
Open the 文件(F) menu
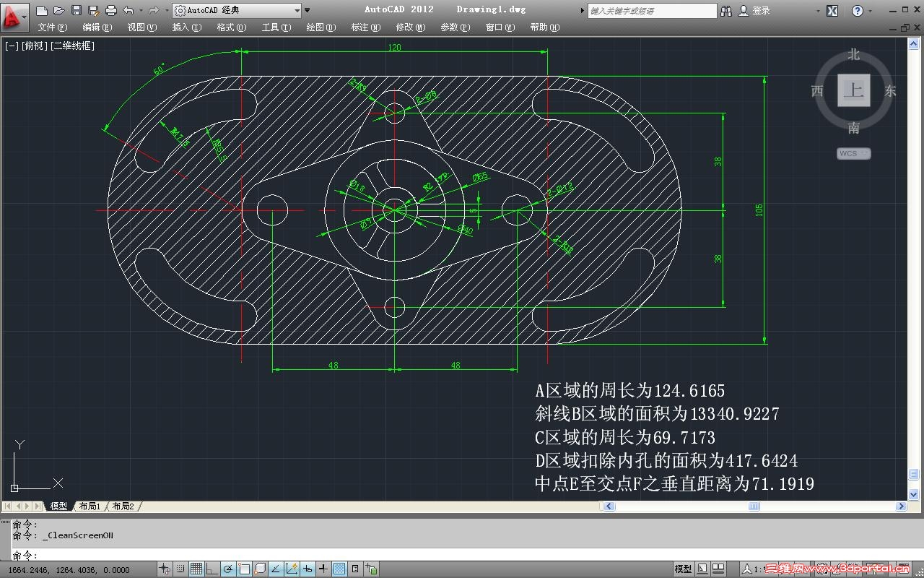pyautogui.click(x=53, y=27)
